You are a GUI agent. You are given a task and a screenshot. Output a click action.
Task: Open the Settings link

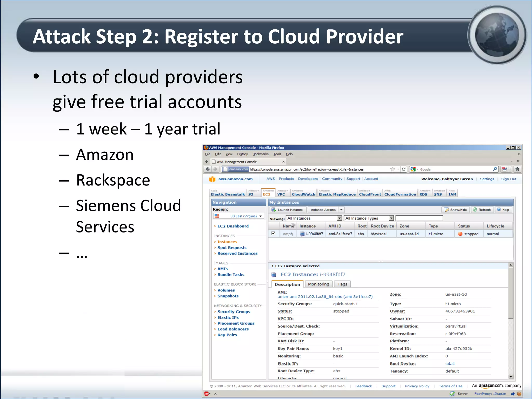pyautogui.click(x=487, y=179)
